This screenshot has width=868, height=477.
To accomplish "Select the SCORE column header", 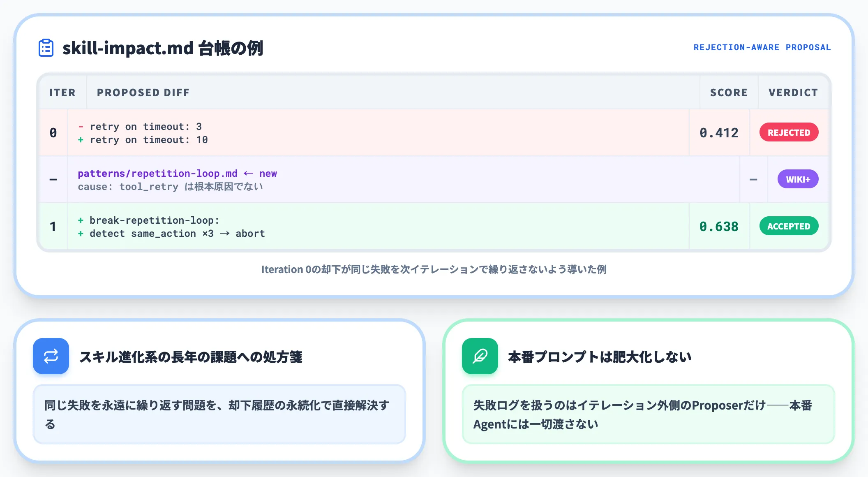I will 729,93.
